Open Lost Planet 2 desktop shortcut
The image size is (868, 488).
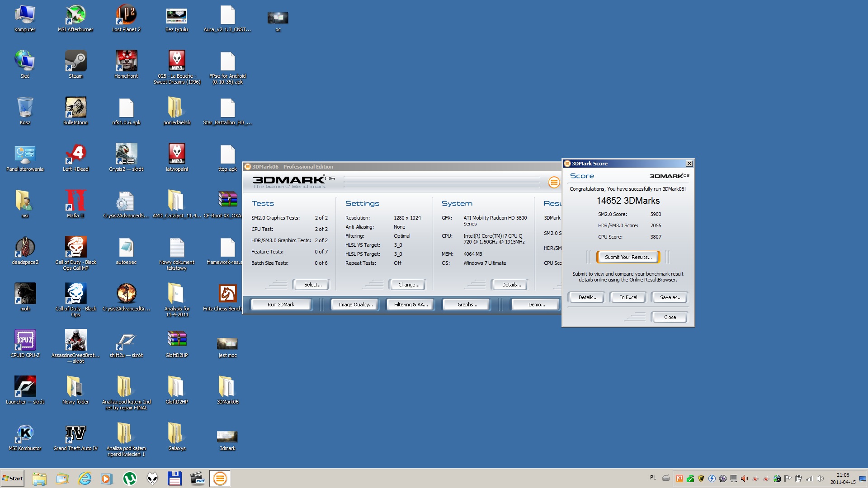point(126,19)
